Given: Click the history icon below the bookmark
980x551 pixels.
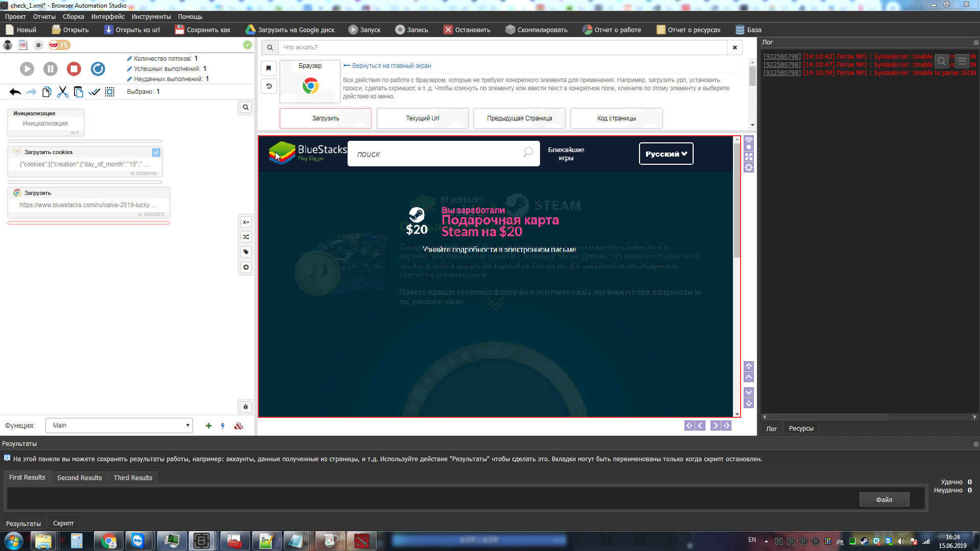Looking at the screenshot, I should [x=269, y=86].
